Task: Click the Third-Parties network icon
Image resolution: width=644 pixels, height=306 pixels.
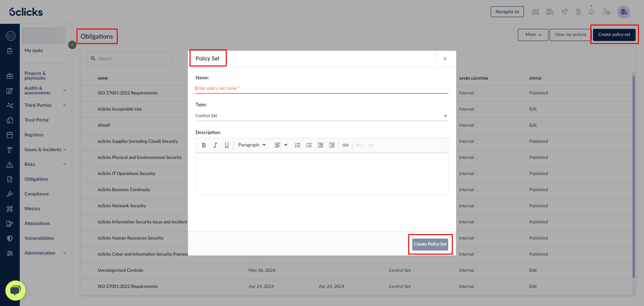Action: point(10,105)
